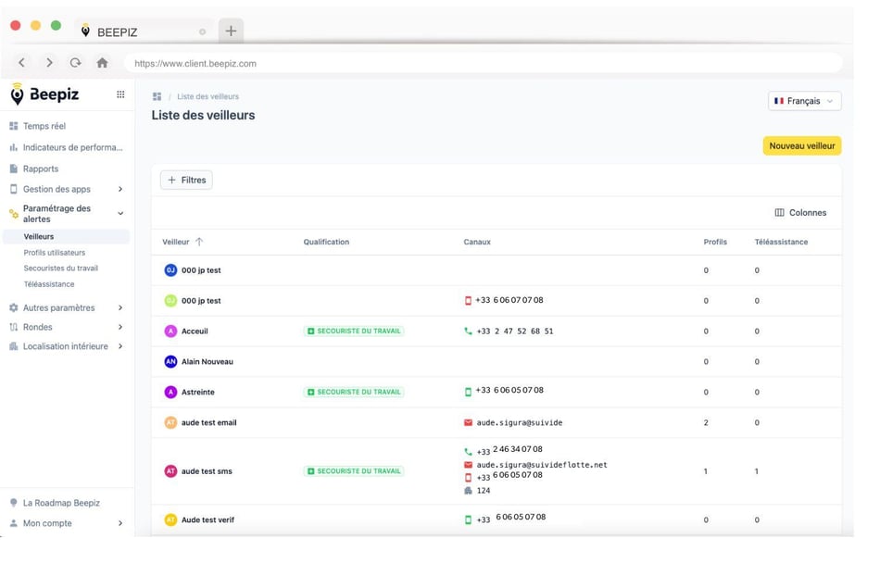Click Profils value 2 for aude test email
This screenshot has width=880, height=588.
[x=706, y=422]
